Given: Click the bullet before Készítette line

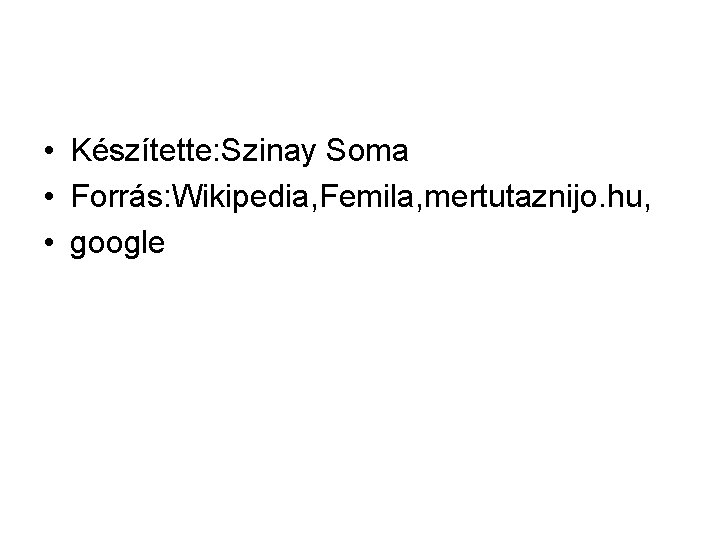Looking at the screenshot, I should point(49,151).
